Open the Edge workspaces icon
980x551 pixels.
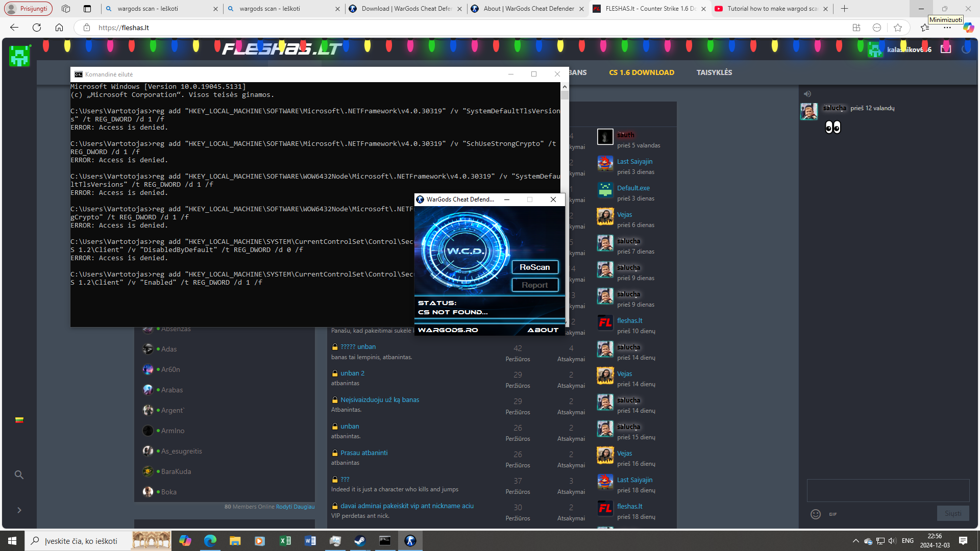[66, 9]
